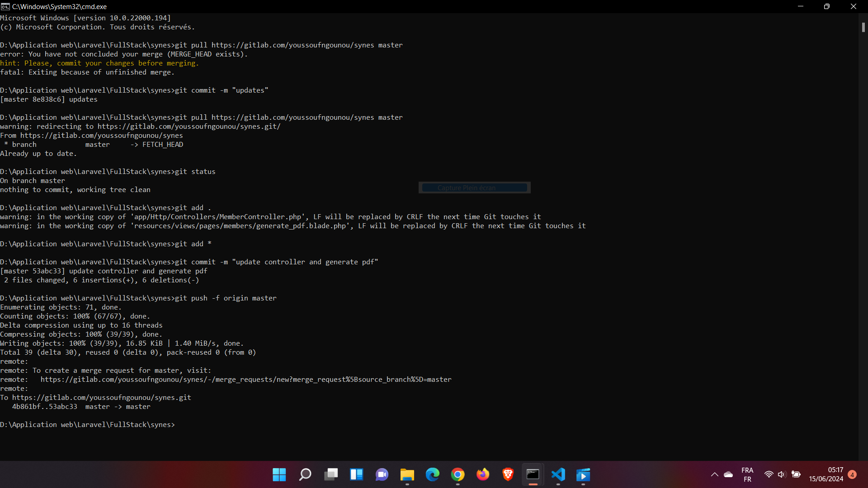868x488 pixels.
Task: Click the volume speaker icon
Action: coord(782,474)
